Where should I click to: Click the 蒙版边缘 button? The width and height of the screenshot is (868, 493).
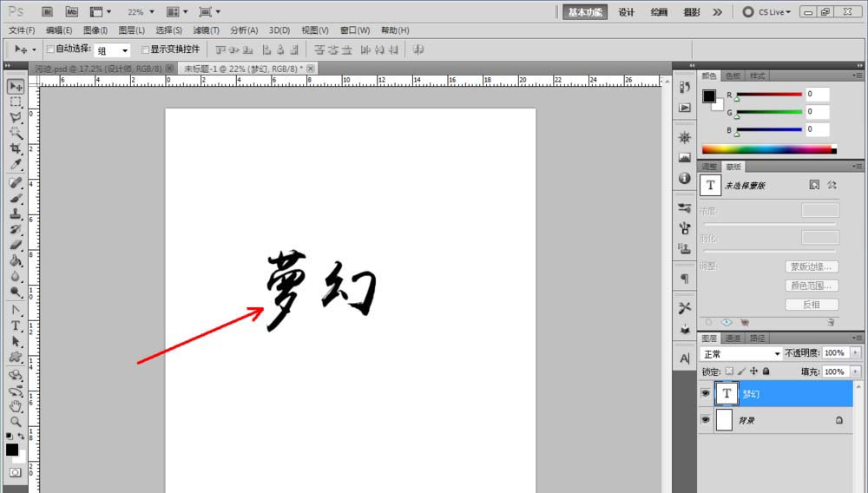point(812,266)
